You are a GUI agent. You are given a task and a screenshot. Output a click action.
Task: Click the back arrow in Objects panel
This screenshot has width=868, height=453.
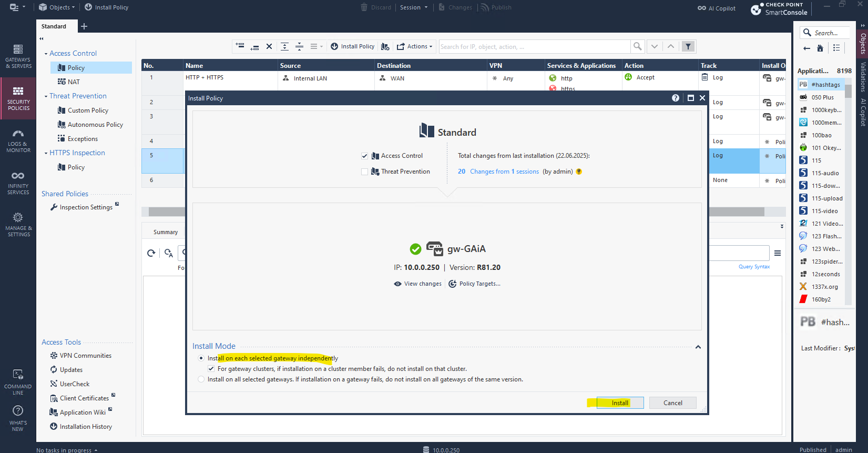(x=806, y=48)
